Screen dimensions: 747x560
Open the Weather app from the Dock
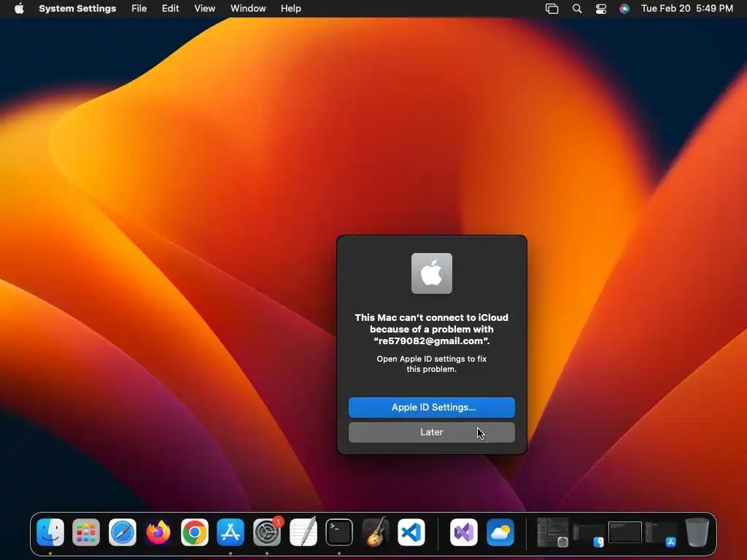(x=500, y=532)
